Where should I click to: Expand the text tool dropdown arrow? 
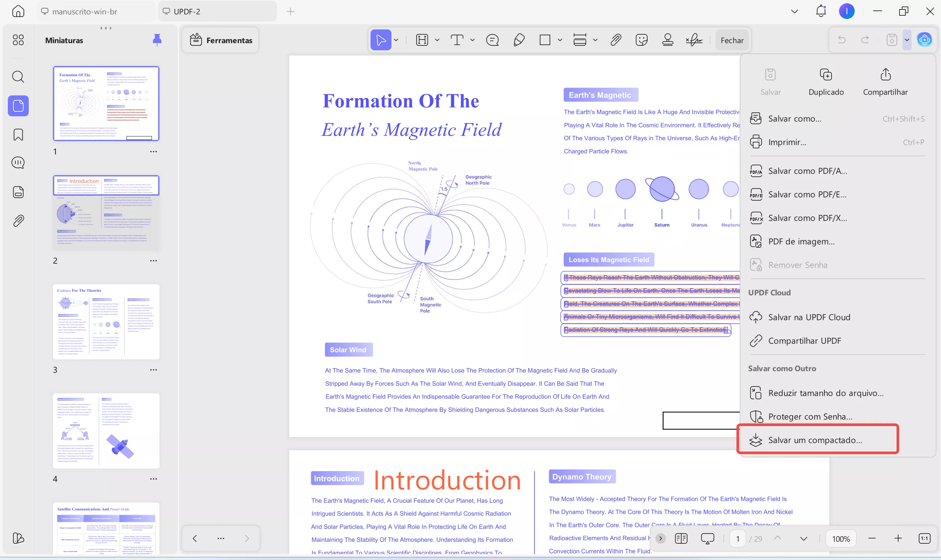tap(472, 40)
